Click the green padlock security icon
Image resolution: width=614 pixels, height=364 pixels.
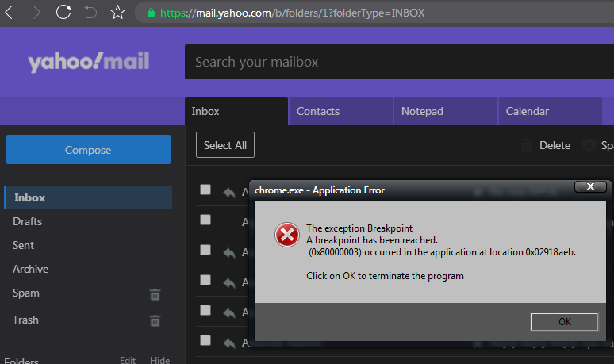coord(152,13)
